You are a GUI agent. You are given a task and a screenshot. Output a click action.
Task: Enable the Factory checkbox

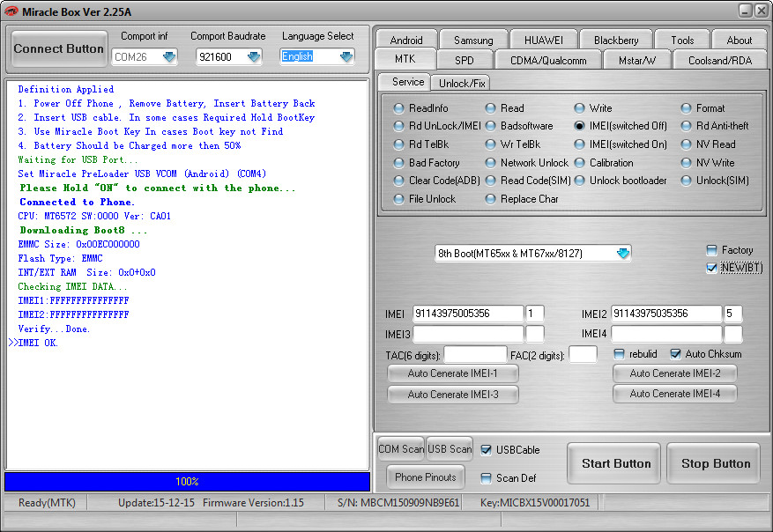click(x=711, y=250)
